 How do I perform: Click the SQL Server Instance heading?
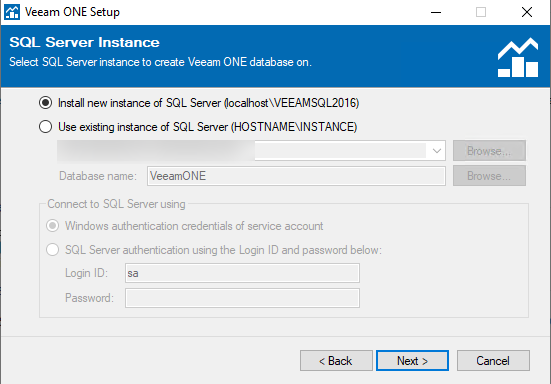[84, 43]
